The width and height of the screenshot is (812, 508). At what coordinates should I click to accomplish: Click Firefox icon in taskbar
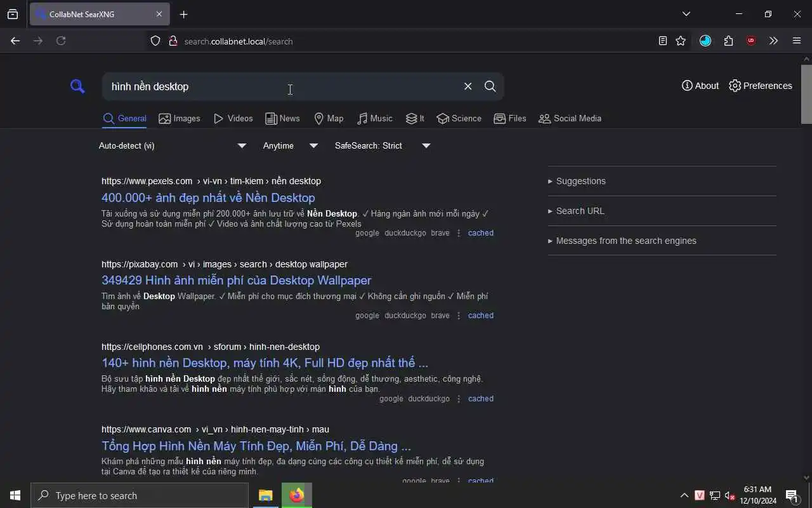point(296,495)
